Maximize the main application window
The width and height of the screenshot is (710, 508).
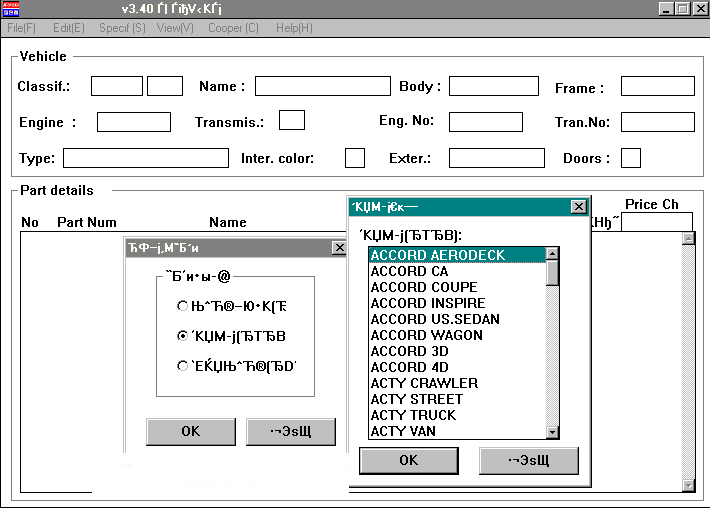682,9
